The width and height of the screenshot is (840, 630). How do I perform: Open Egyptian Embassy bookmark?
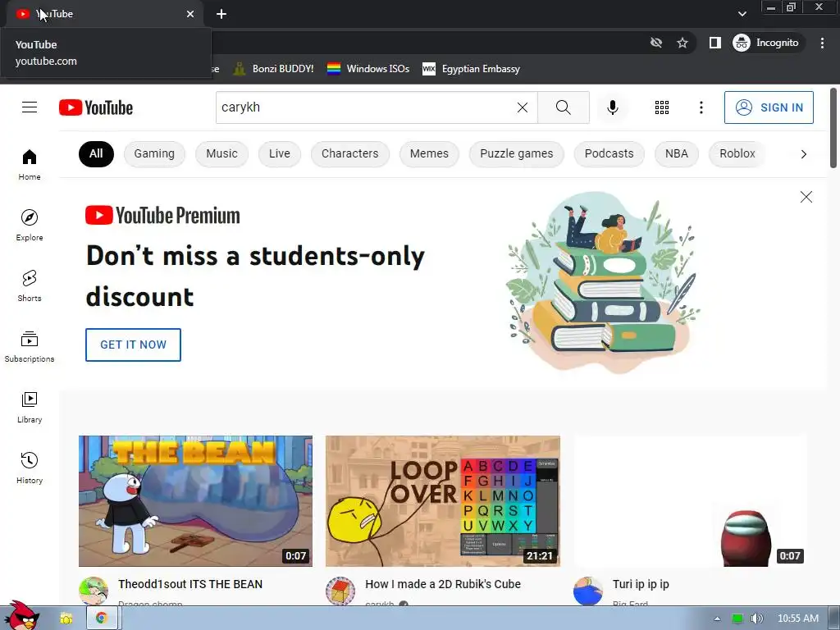(x=472, y=69)
